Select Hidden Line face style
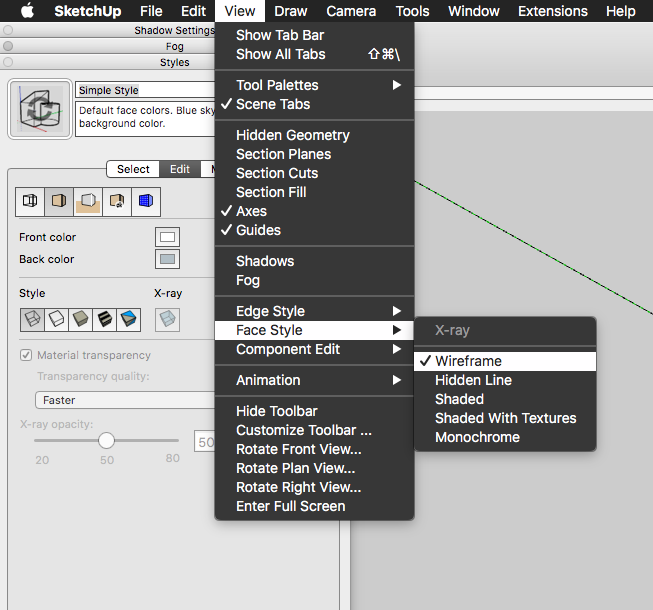Image resolution: width=653 pixels, height=610 pixels. [x=505, y=380]
